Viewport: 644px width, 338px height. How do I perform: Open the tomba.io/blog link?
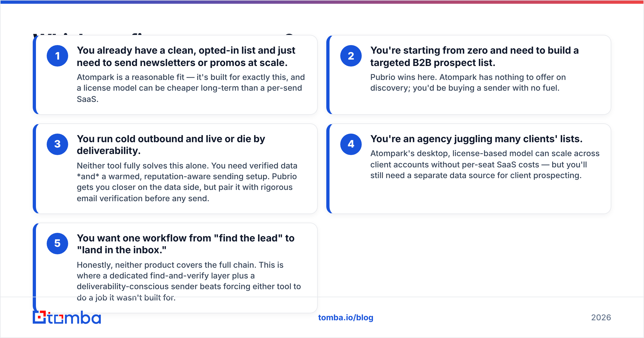coord(346,318)
